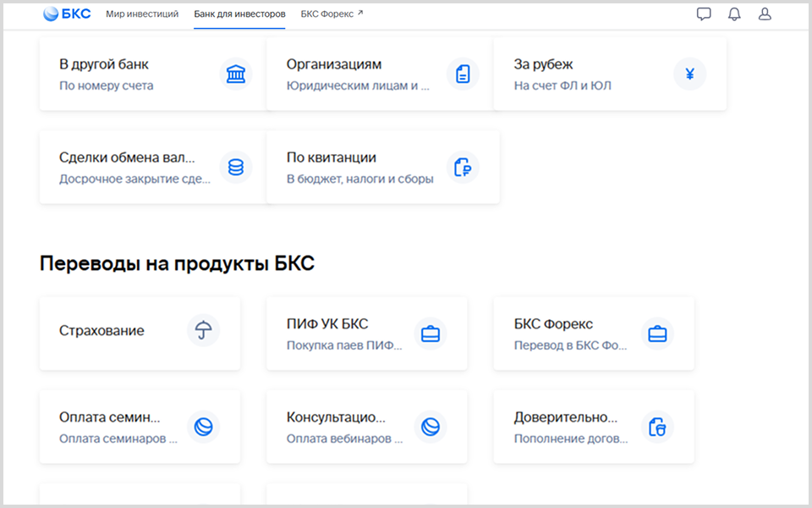This screenshot has width=812, height=508.
Task: Select the Организациям transfer title
Action: pyautogui.click(x=334, y=64)
